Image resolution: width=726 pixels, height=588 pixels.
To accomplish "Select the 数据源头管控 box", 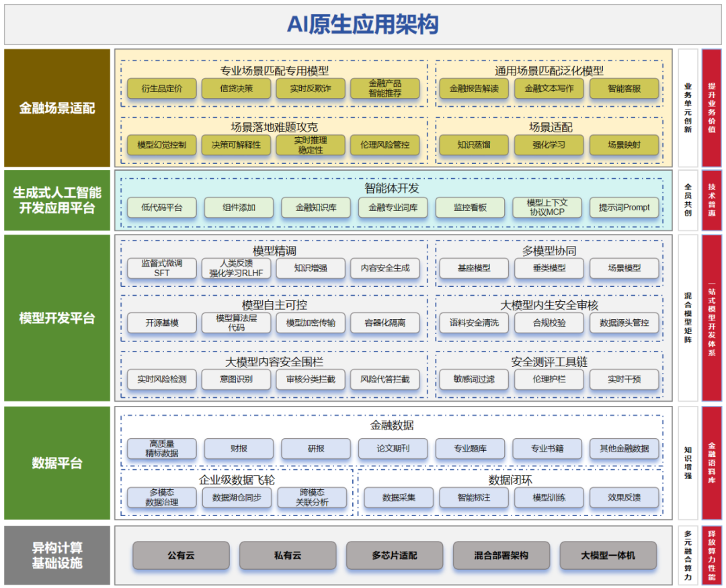I will pyautogui.click(x=624, y=323).
